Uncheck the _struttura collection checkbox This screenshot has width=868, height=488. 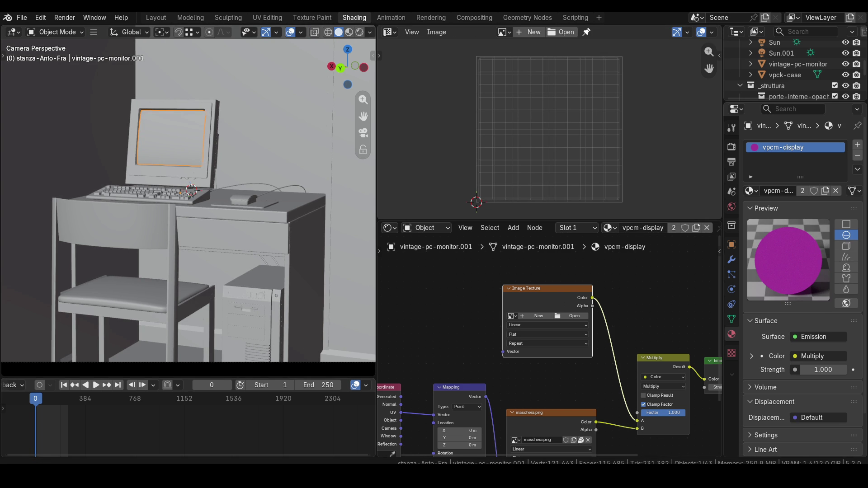click(x=835, y=85)
